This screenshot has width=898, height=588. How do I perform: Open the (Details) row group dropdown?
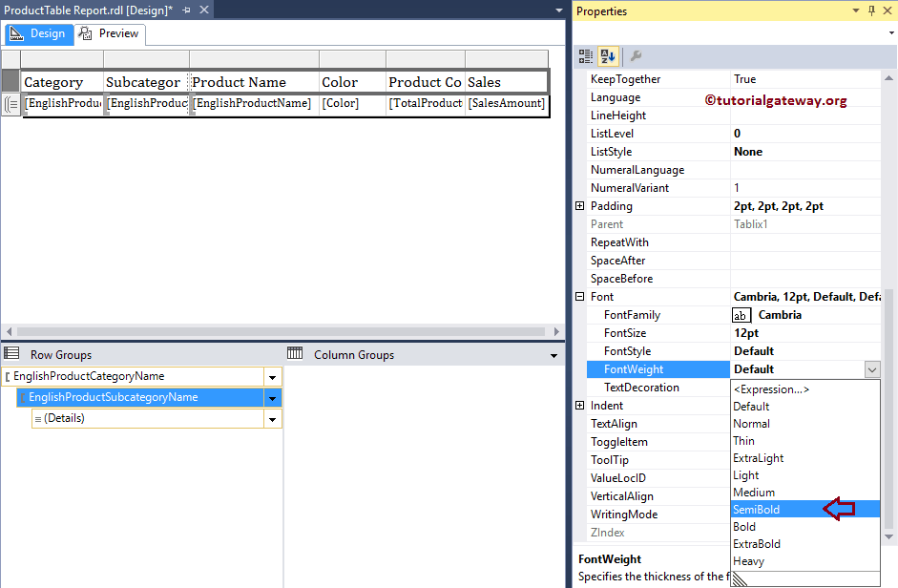[x=273, y=418]
